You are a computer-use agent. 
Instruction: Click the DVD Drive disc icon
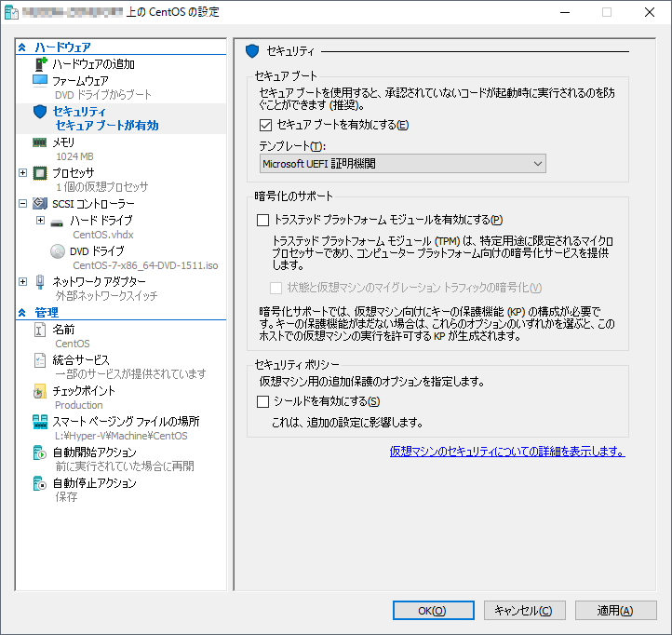[x=58, y=251]
